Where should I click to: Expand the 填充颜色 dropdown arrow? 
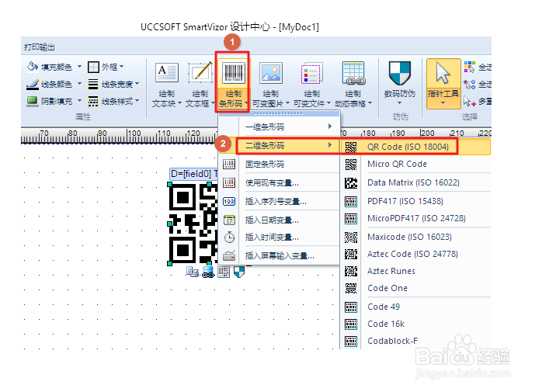79,67
